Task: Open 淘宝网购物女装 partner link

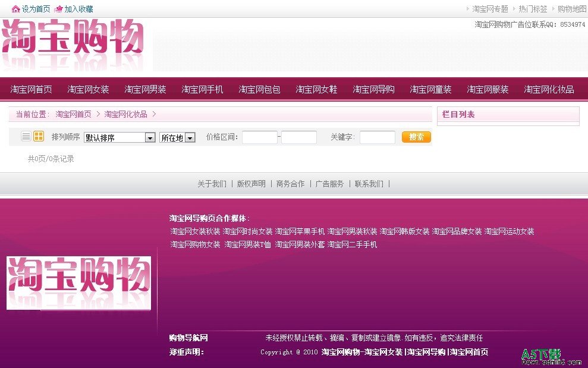Action: pyautogui.click(x=195, y=244)
